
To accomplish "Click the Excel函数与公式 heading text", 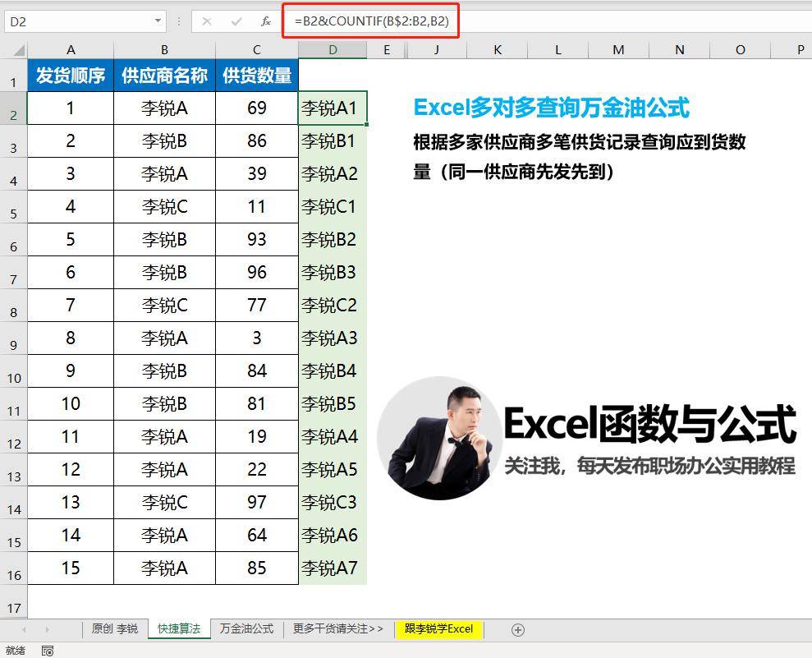I will coord(650,425).
